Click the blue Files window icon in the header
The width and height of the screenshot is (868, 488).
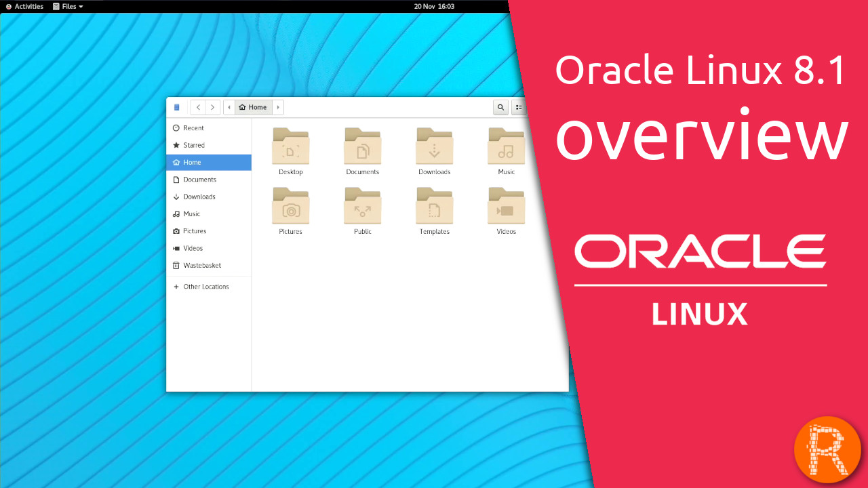click(177, 107)
